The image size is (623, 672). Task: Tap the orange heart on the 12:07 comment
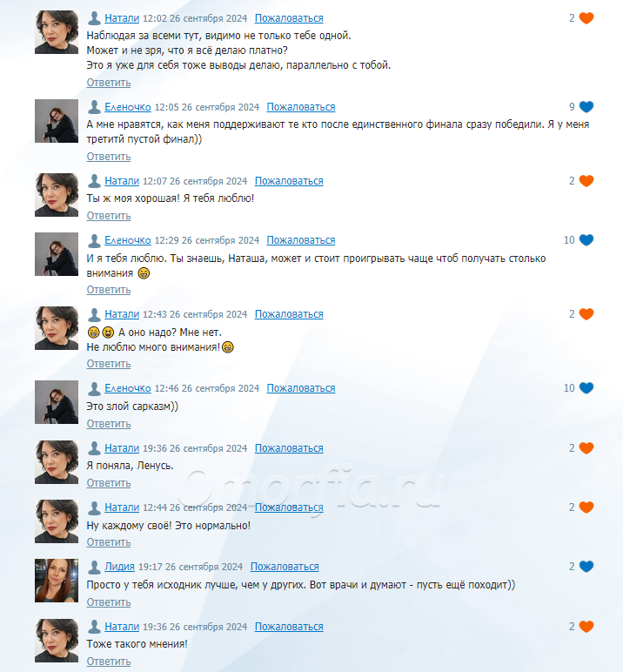pos(586,181)
